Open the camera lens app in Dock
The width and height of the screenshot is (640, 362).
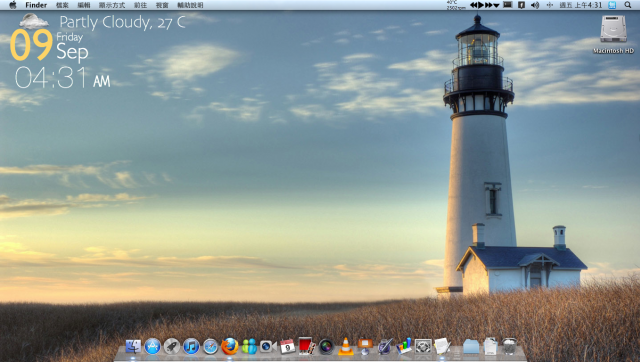[x=326, y=346]
